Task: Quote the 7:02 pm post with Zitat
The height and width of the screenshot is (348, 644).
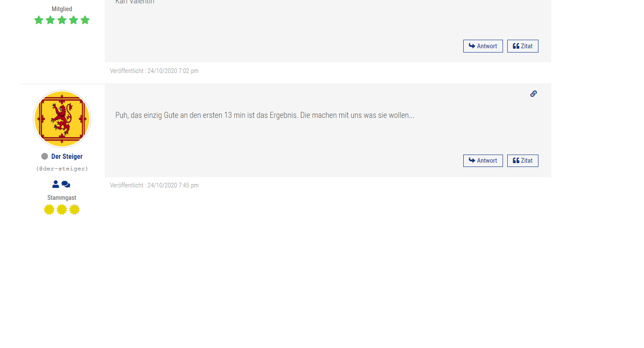Action: (x=523, y=46)
